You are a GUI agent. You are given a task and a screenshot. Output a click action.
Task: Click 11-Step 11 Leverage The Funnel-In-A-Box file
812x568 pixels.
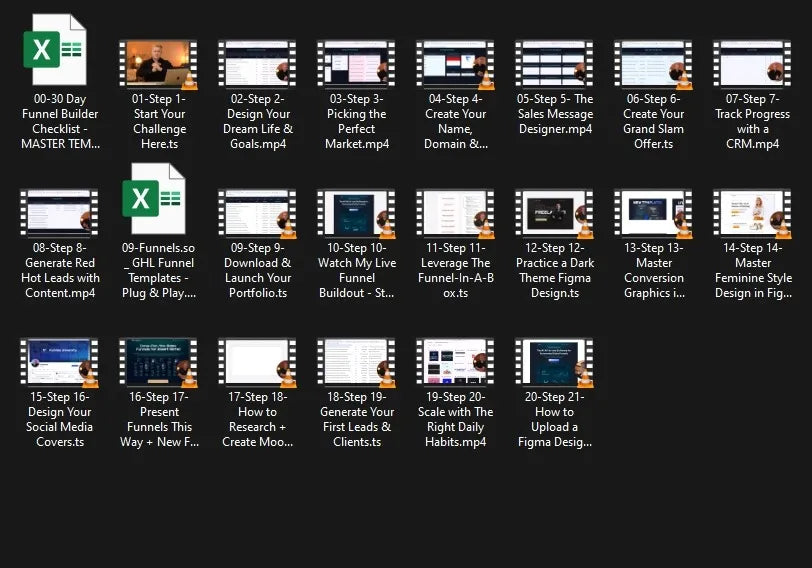coord(456,213)
